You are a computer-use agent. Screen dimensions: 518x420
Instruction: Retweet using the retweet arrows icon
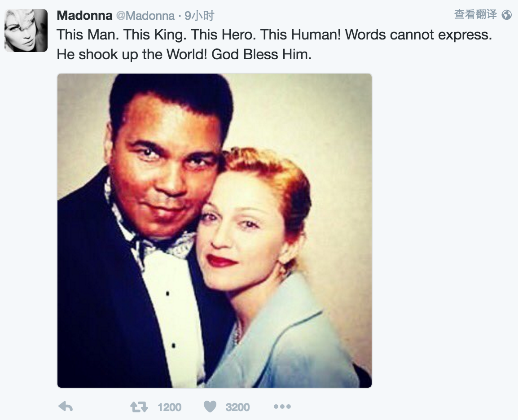tap(138, 407)
